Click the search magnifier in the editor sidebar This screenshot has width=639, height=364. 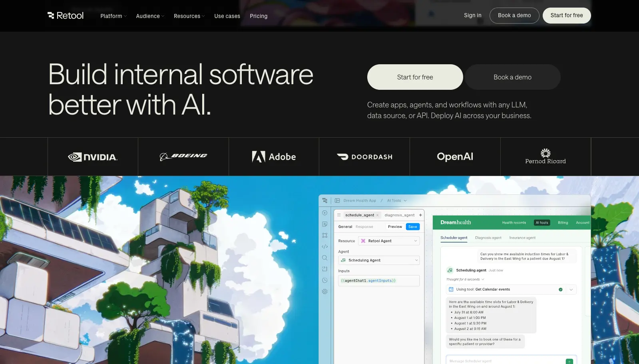coord(324,258)
